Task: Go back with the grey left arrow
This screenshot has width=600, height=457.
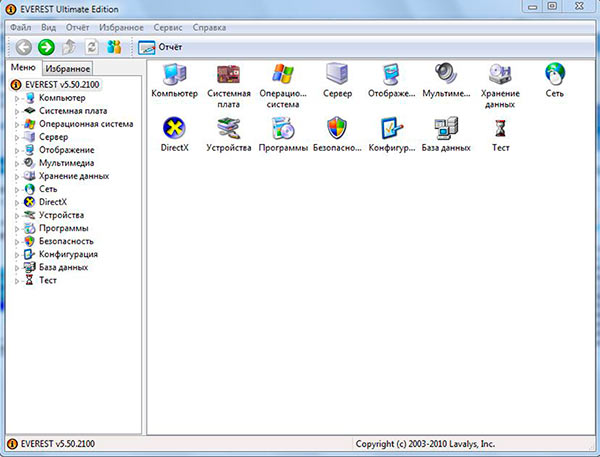Action: (24, 47)
